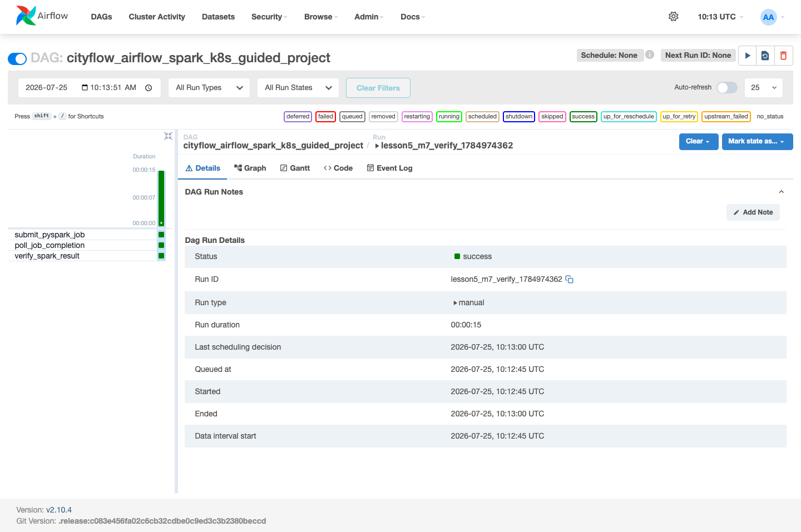Switch to Code tab
The height and width of the screenshot is (532, 801).
[338, 168]
